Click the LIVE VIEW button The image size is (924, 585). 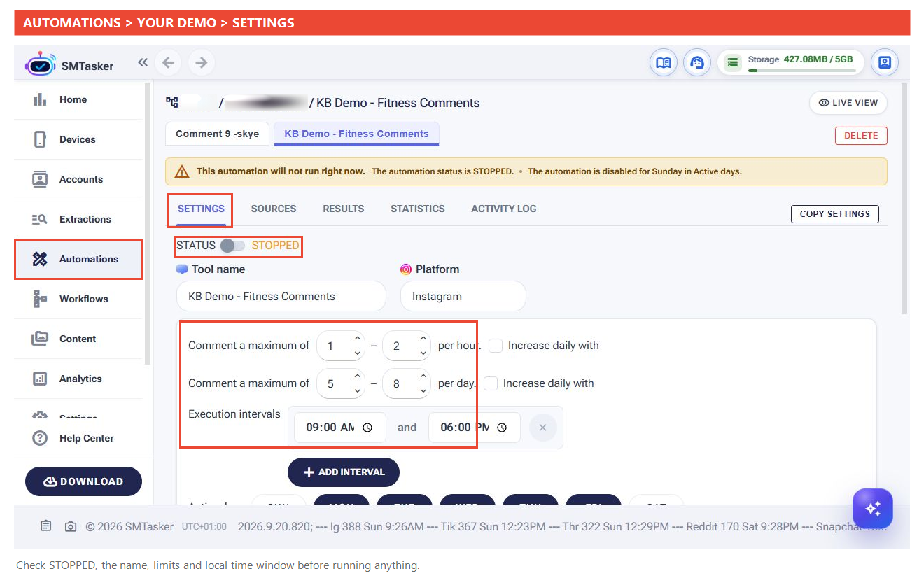848,103
